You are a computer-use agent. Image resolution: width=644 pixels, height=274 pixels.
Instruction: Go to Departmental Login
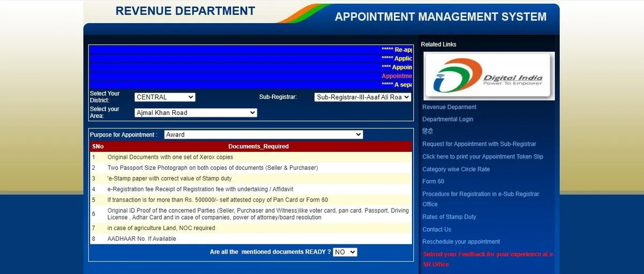[448, 119]
